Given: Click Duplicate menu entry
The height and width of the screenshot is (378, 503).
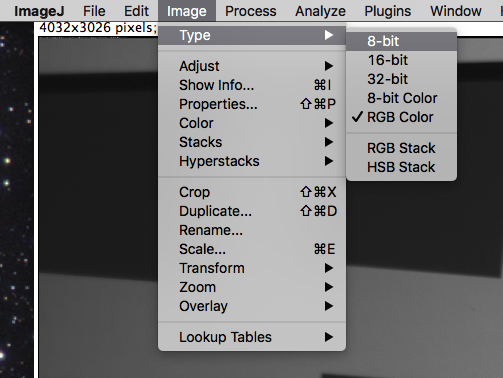Looking at the screenshot, I should tap(252, 211).
